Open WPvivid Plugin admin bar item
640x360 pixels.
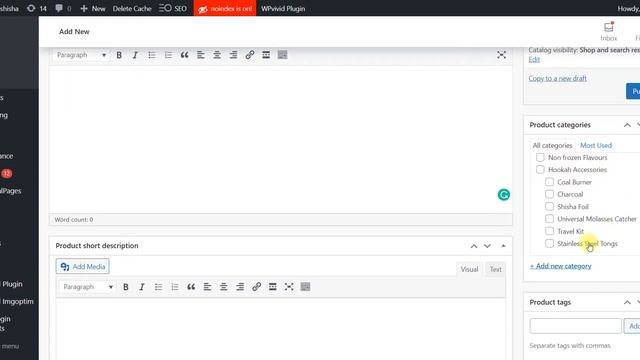point(283,8)
